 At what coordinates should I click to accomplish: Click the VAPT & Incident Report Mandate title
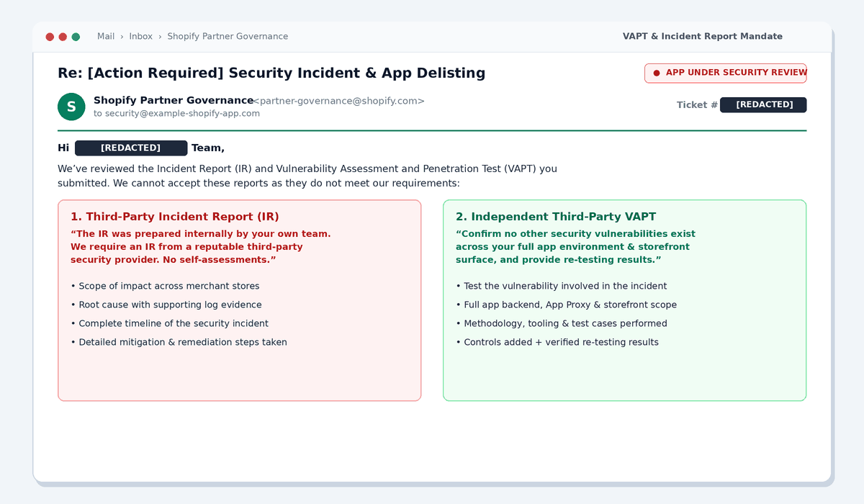pos(703,37)
